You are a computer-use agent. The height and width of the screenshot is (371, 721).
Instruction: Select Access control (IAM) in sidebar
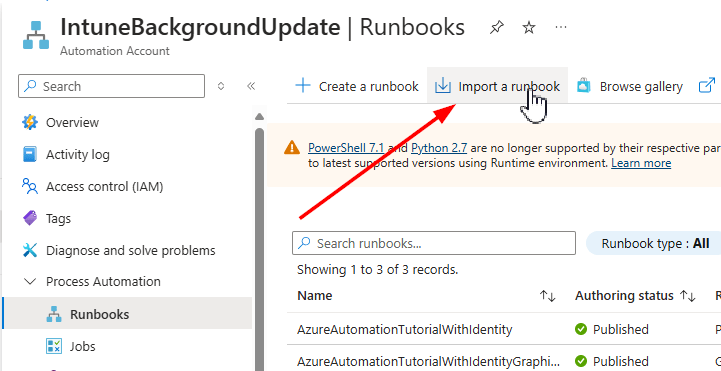104,187
